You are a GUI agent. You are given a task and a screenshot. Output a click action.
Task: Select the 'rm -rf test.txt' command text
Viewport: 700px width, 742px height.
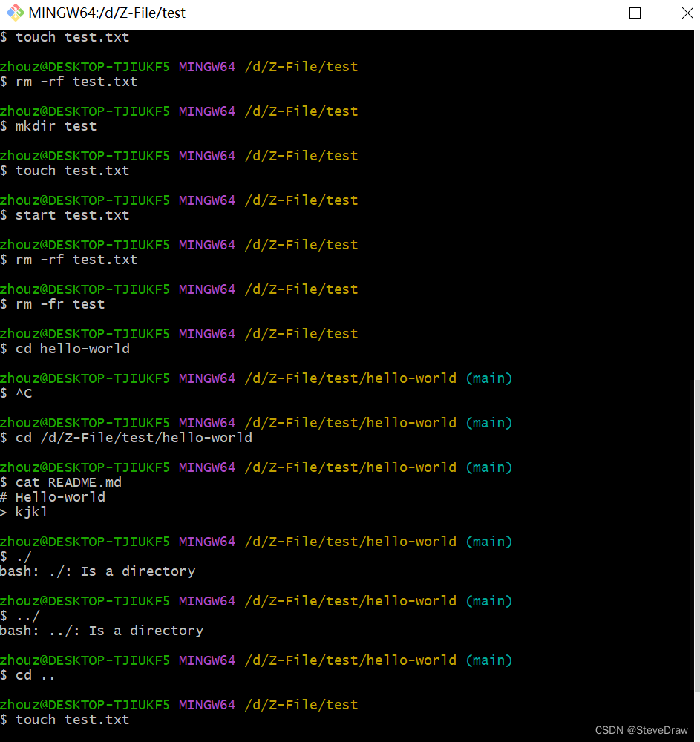[78, 82]
